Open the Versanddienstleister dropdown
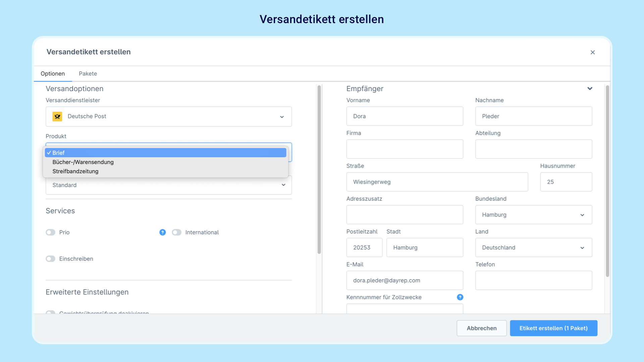 169,116
